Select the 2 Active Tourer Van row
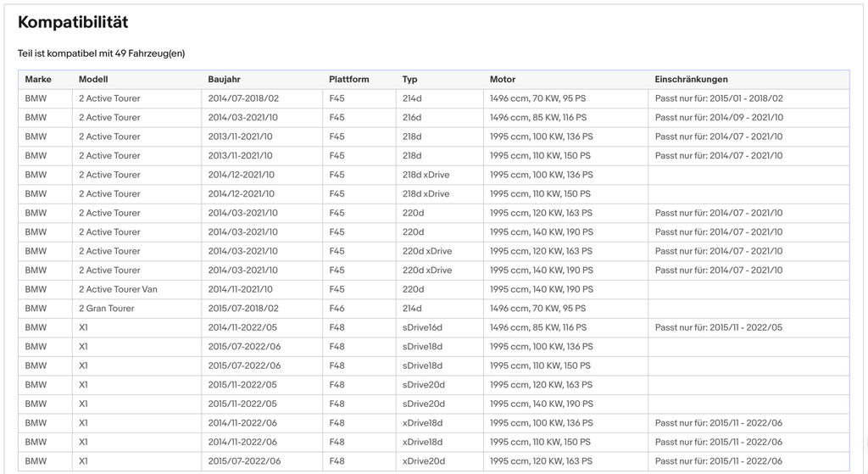Image resolution: width=868 pixels, height=474 pixels. coord(433,289)
